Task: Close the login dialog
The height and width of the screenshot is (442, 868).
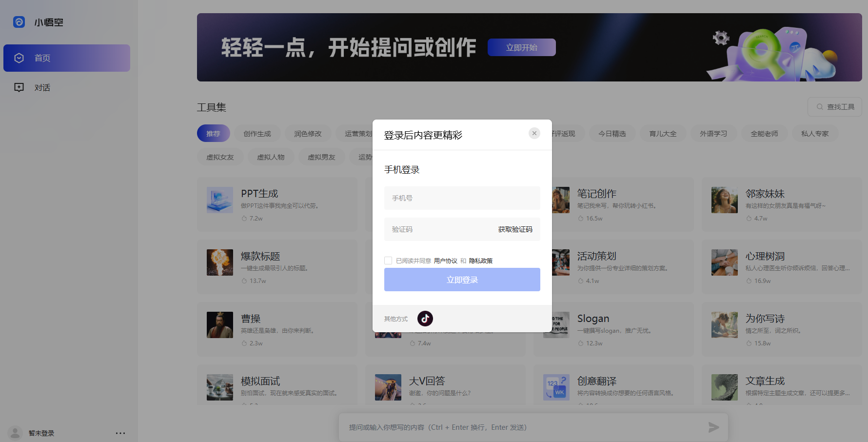Action: [x=534, y=133]
